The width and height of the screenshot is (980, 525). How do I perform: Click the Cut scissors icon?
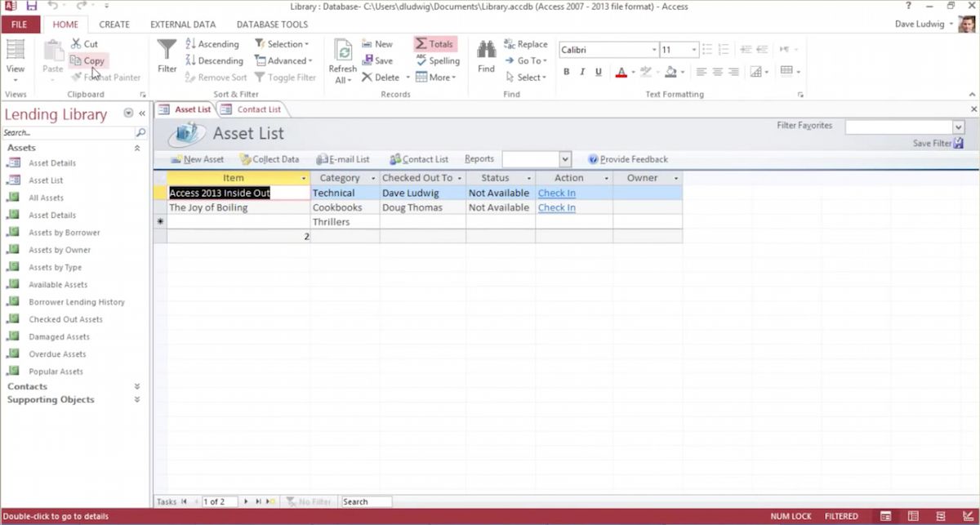pos(76,44)
